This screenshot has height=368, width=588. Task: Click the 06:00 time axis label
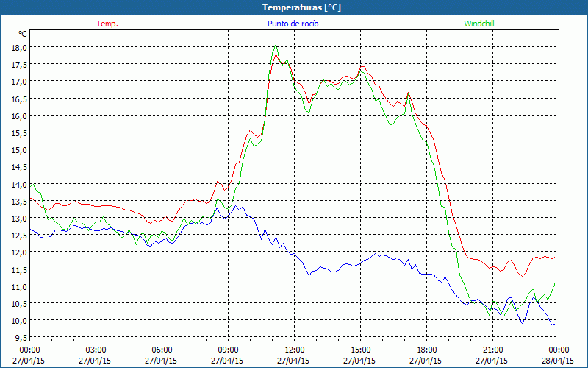click(x=162, y=350)
